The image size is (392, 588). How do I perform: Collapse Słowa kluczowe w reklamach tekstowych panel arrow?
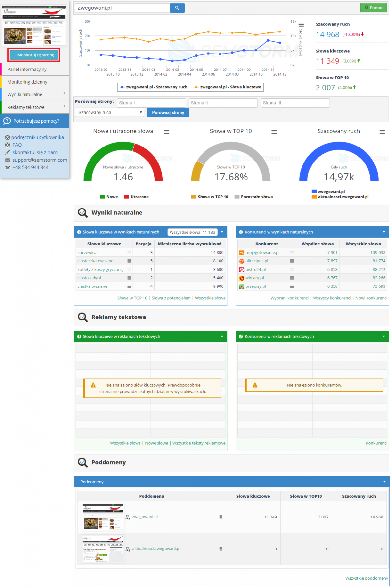222,337
